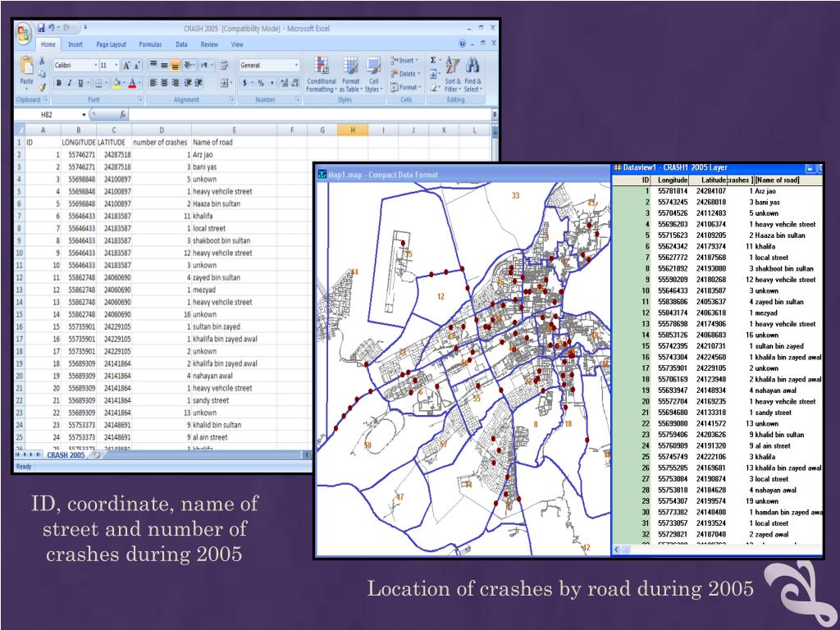Click the Excel Help question mark icon
Viewport: 840px width, 630px height.
click(463, 44)
